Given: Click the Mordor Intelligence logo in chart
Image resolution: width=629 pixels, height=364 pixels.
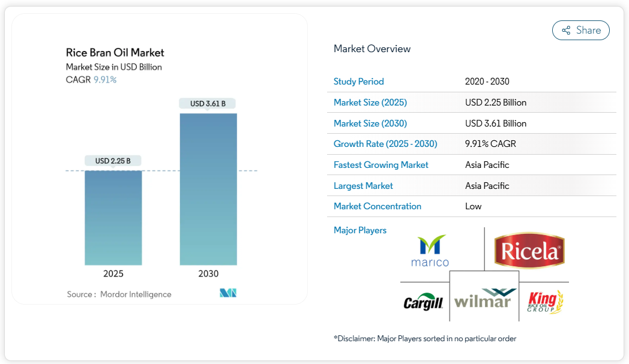Looking at the screenshot, I should (x=228, y=293).
